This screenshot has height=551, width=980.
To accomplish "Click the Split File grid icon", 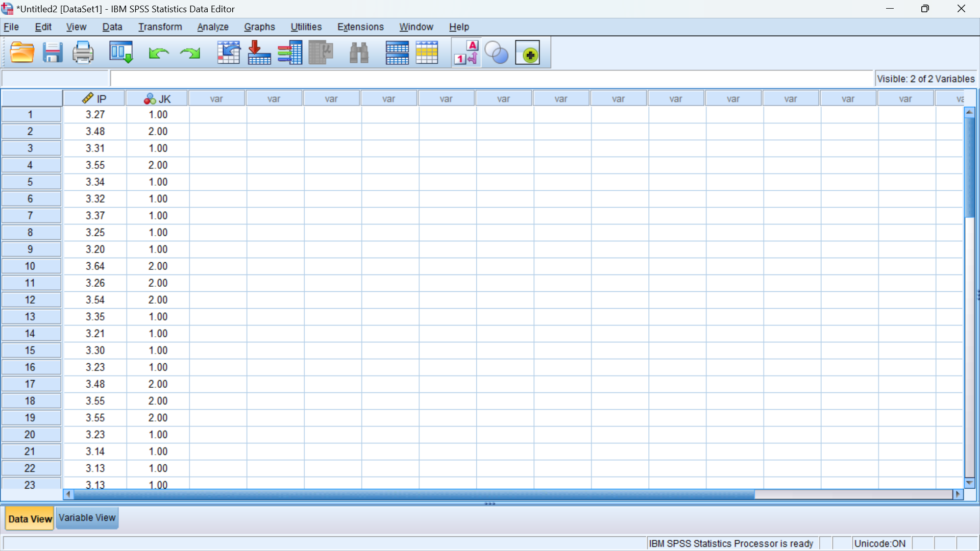I will [x=397, y=53].
